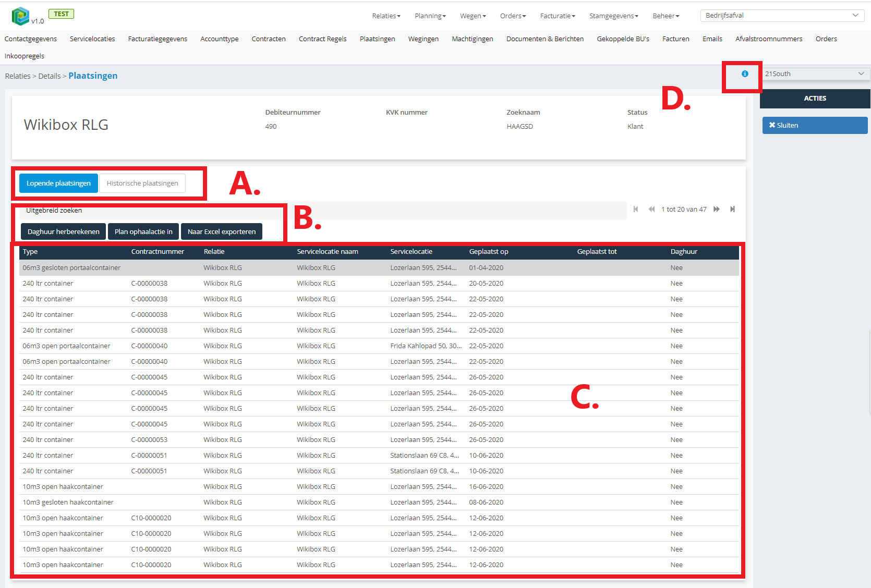Open the Wegen dropdown menu
Viewport: 871px width, 588px height.
pos(473,16)
